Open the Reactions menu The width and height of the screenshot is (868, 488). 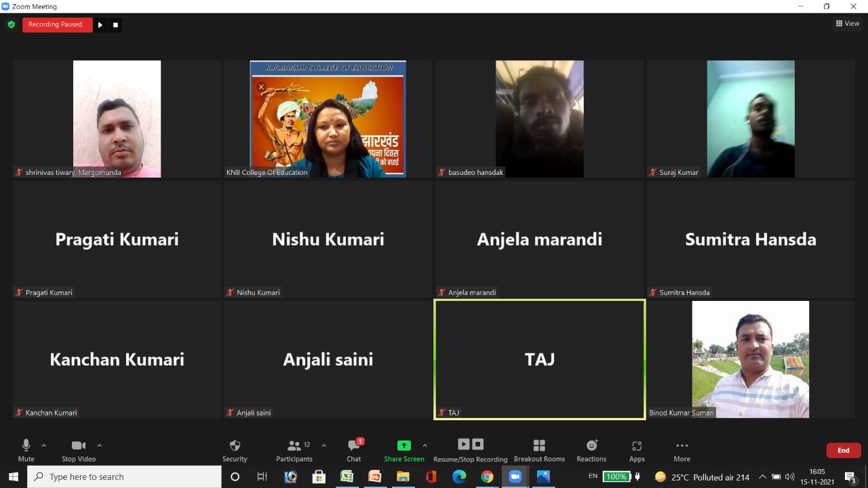pyautogui.click(x=591, y=450)
